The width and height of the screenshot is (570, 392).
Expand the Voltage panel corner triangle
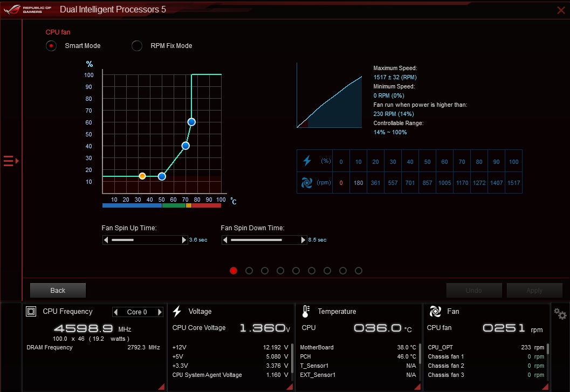pyautogui.click(x=290, y=387)
